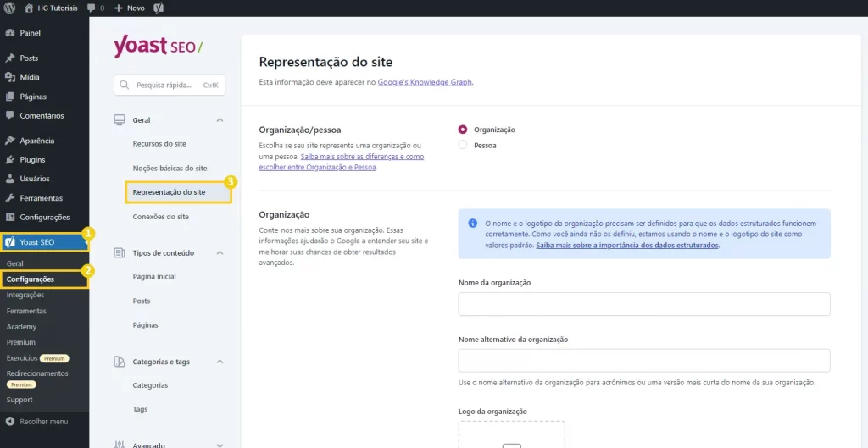The width and height of the screenshot is (868, 448).
Task: Open Posts under Tipos de conteúdo
Action: 142,301
